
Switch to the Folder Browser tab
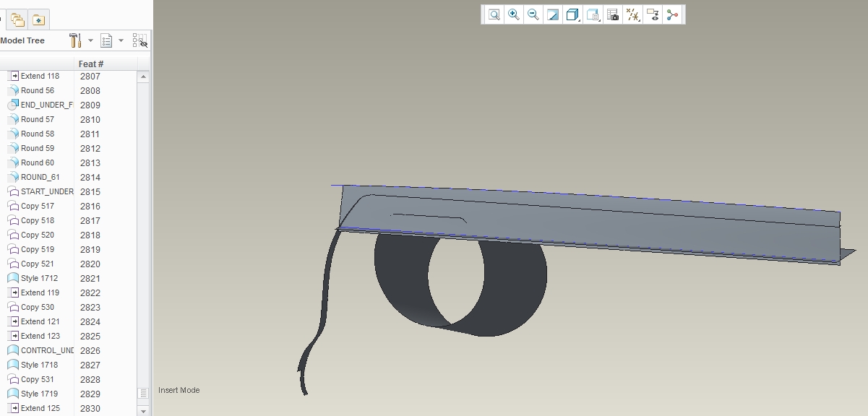17,19
